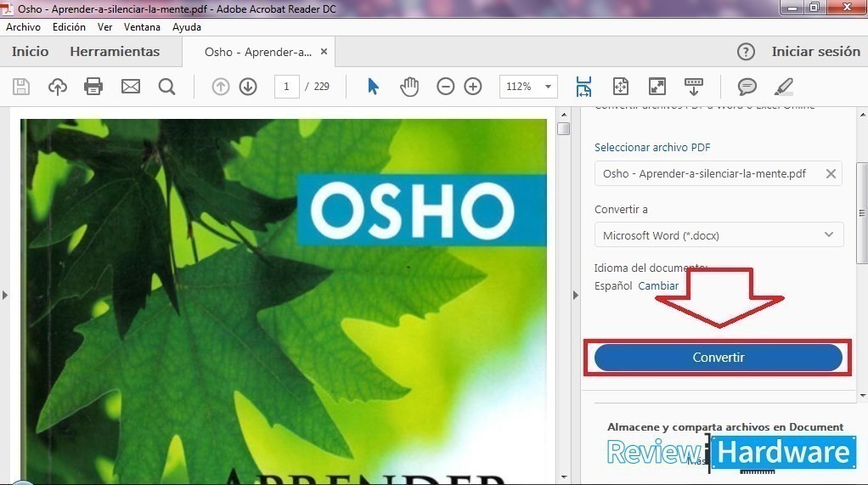The width and height of the screenshot is (868, 485).
Task: Open help question mark icon
Action: point(746,52)
